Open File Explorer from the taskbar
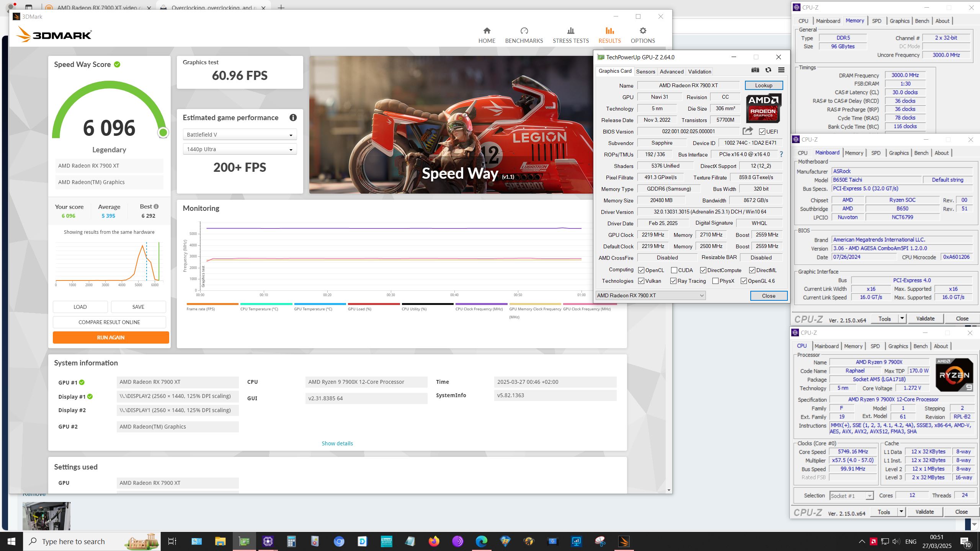Screen dimensions: 980x551 [220, 541]
